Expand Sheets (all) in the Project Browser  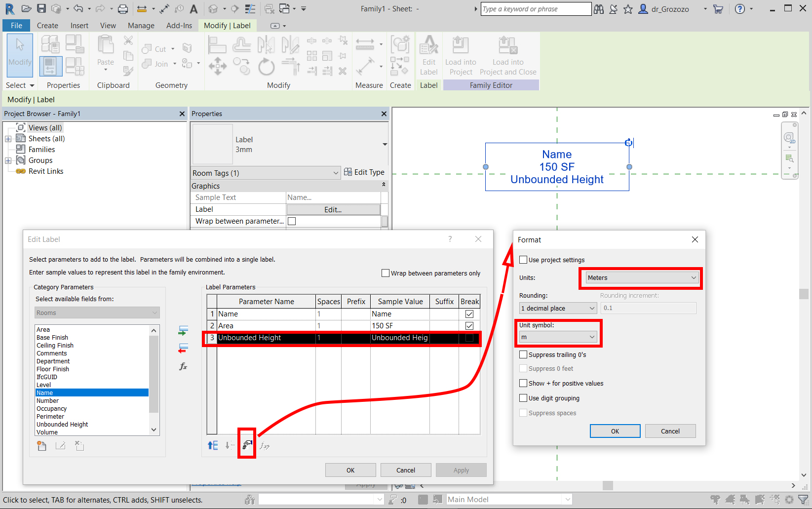tap(7, 138)
